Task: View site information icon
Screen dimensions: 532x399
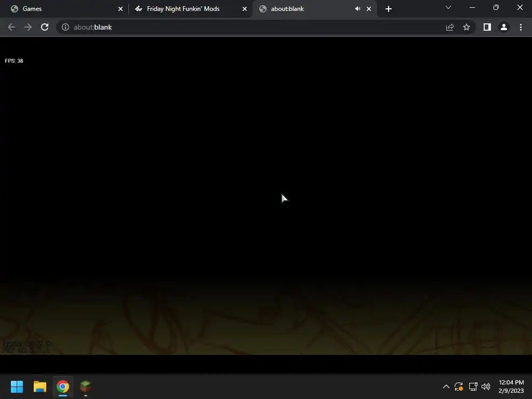Action: [x=65, y=27]
